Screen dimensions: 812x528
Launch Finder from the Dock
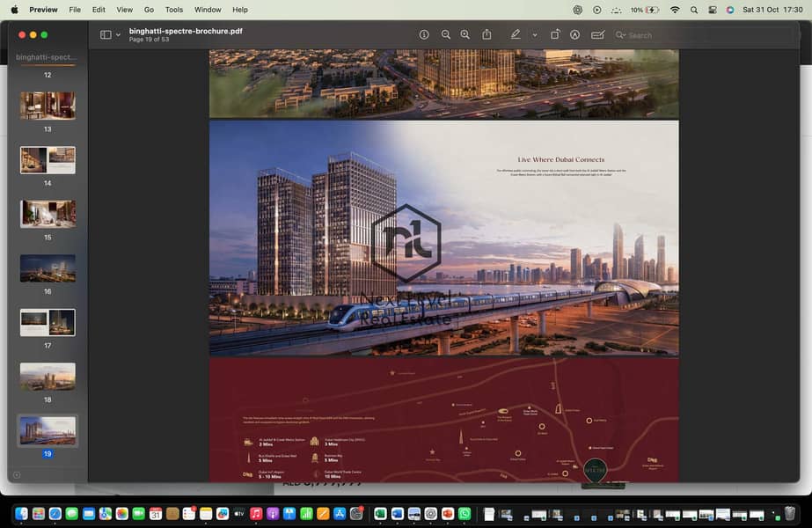(x=21, y=514)
